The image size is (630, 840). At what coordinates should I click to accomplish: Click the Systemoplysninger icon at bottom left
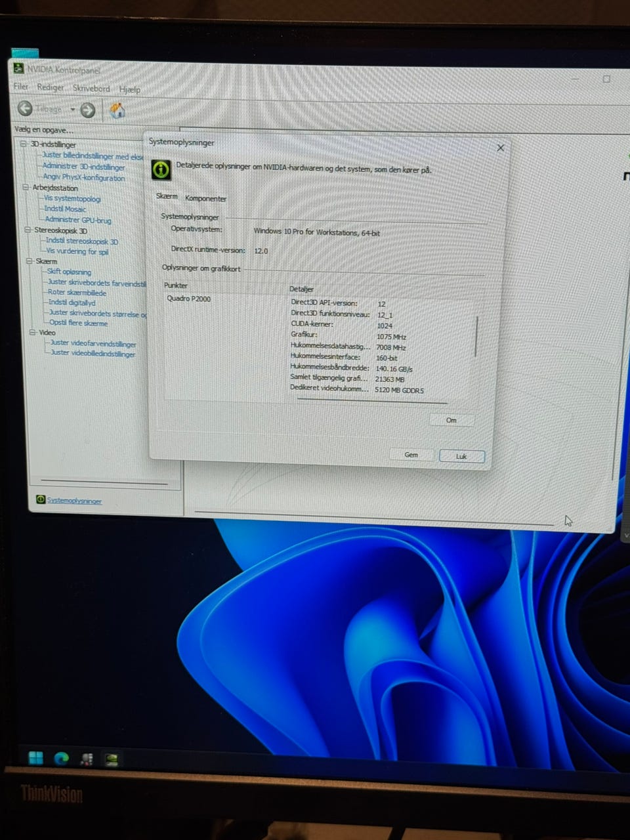tap(41, 500)
